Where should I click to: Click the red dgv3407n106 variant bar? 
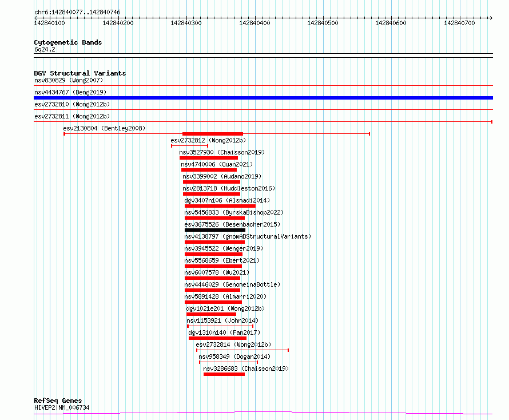point(220,206)
